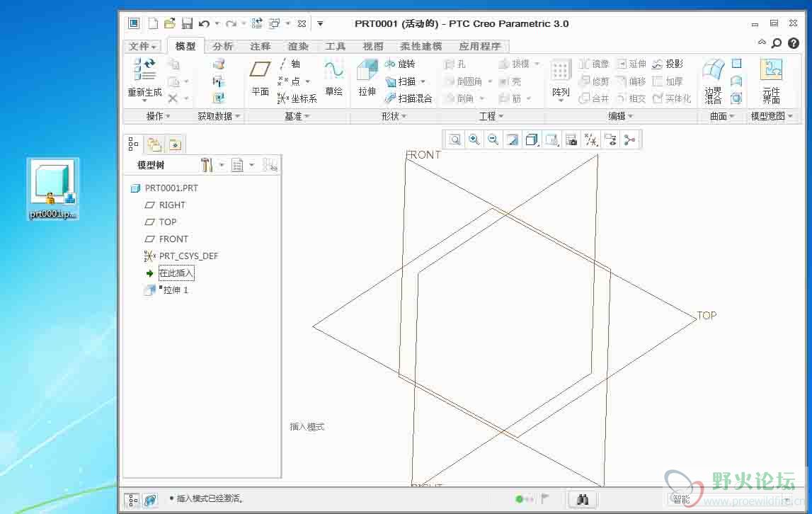Click the 坐标系 coordinate system tool
This screenshot has height=514, width=812.
point(297,98)
